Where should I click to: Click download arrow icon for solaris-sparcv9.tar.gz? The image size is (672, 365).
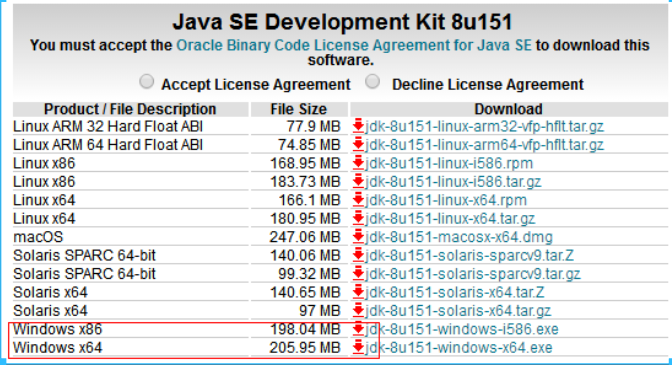(358, 274)
